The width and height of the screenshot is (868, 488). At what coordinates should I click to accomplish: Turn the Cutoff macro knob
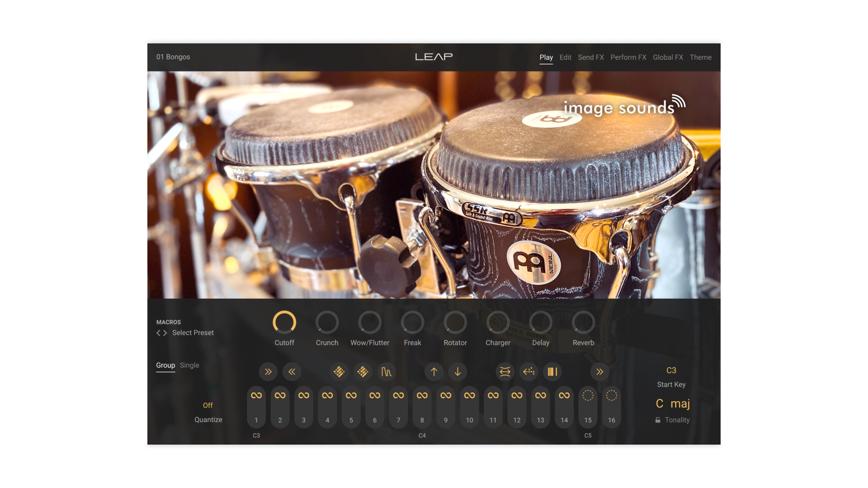[x=284, y=323]
